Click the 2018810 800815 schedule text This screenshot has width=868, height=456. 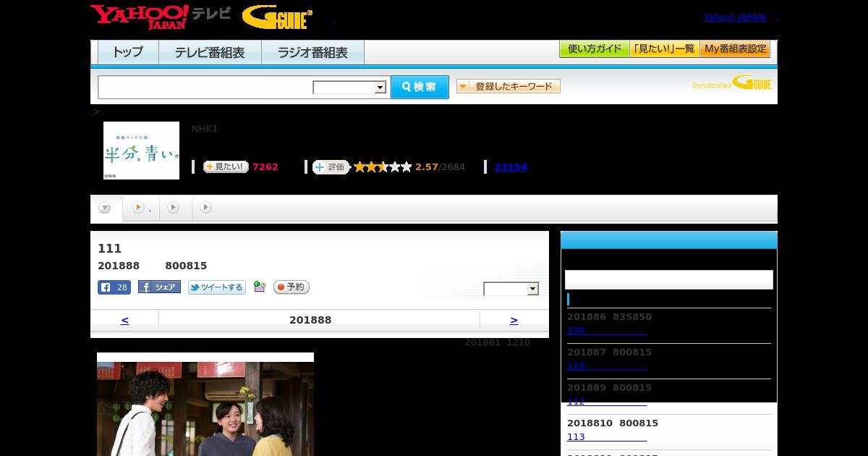613,423
